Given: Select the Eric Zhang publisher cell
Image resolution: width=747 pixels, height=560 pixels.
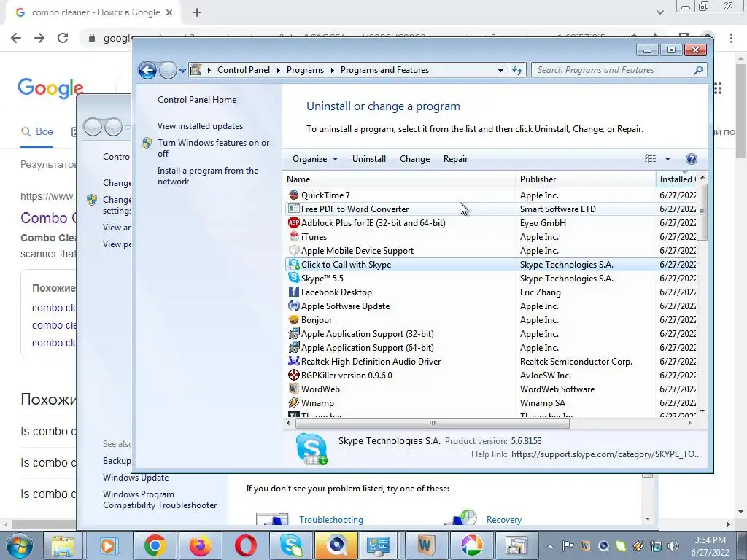Looking at the screenshot, I should pyautogui.click(x=541, y=292).
